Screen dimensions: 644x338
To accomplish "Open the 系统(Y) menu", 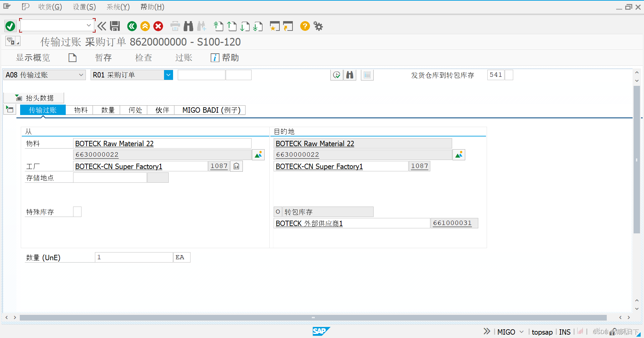I will [118, 7].
